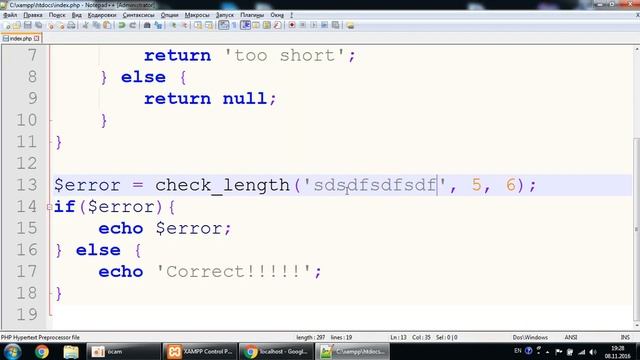
Task: Click the Save file toolbar icon
Action: click(x=28, y=25)
